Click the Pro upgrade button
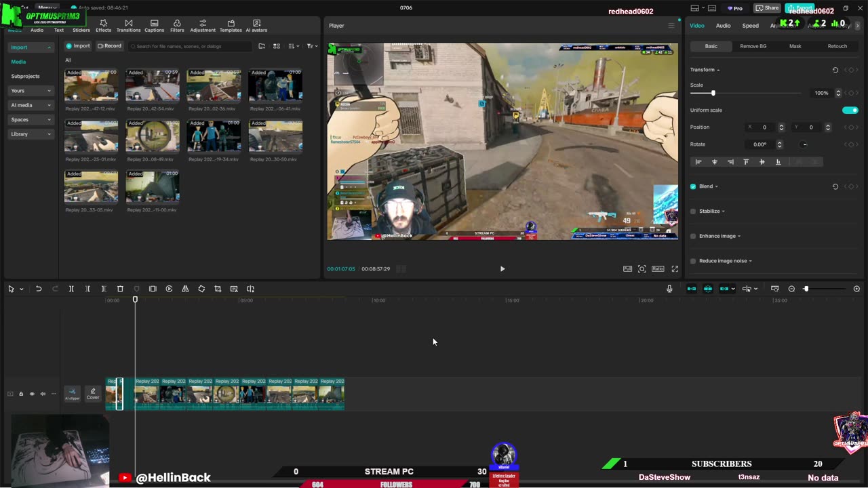Image resolution: width=868 pixels, height=488 pixels. [x=735, y=8]
